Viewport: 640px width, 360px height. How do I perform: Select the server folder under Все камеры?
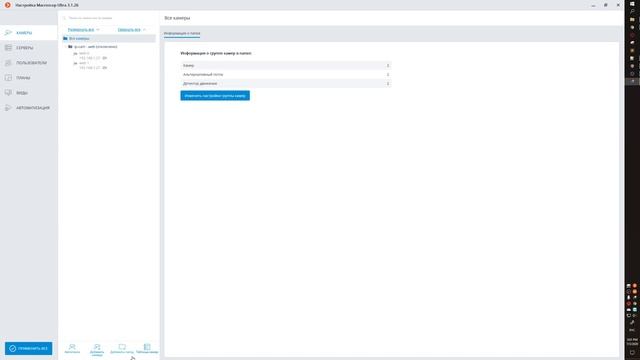[96, 47]
